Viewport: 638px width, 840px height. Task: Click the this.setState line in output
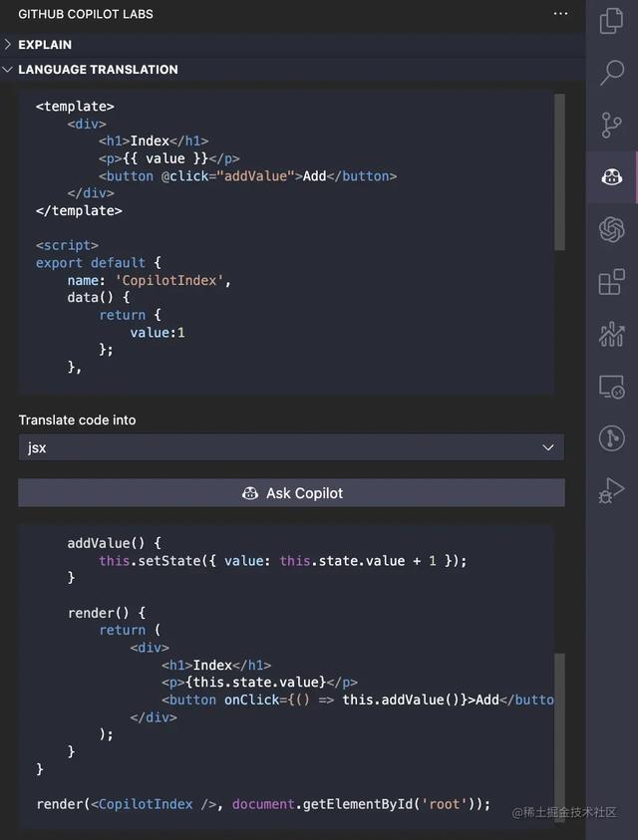[283, 561]
